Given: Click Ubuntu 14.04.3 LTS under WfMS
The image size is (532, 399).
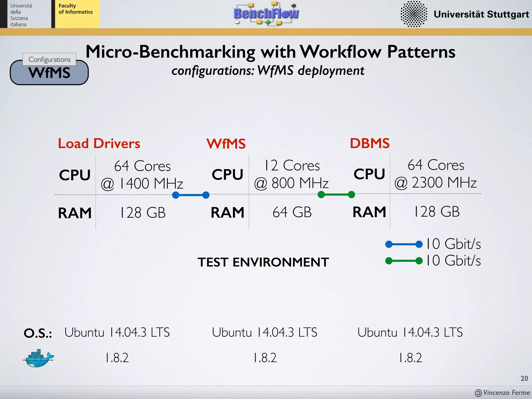Looking at the screenshot, I should click(x=265, y=332).
